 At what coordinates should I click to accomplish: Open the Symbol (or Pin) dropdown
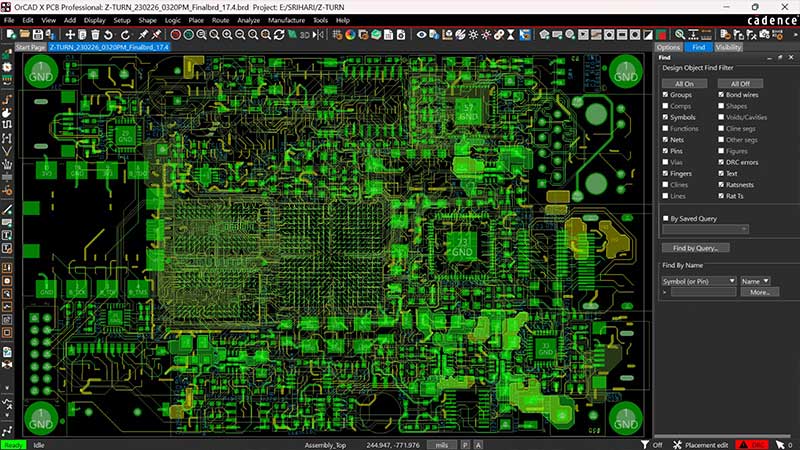698,281
